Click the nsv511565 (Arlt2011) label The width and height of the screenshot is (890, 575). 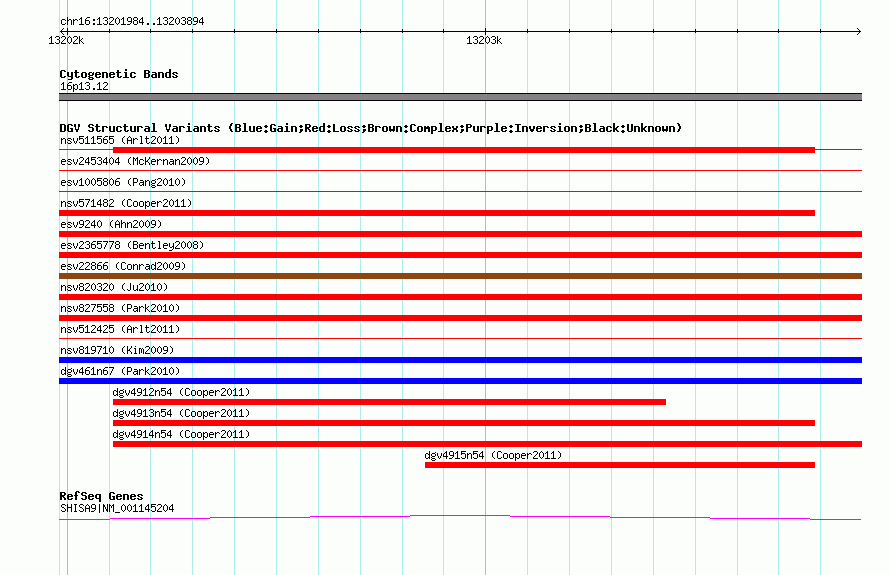pos(120,140)
